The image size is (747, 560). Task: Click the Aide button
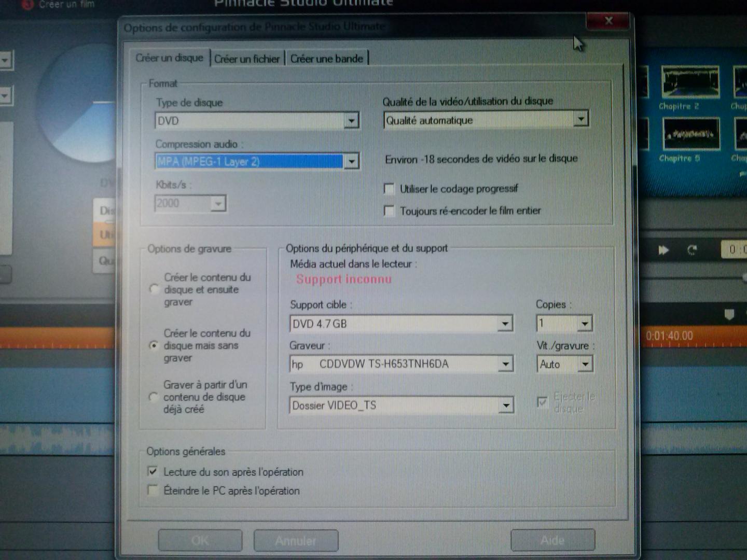tap(552, 540)
